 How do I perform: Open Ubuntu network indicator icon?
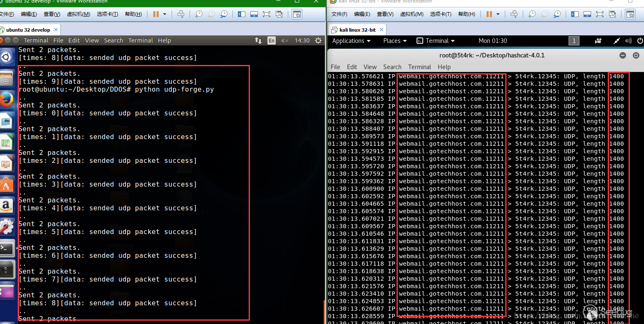258,40
